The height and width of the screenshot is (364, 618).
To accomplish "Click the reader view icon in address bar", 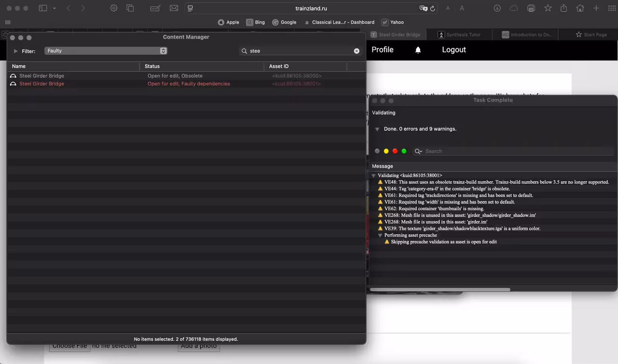I will point(190,8).
